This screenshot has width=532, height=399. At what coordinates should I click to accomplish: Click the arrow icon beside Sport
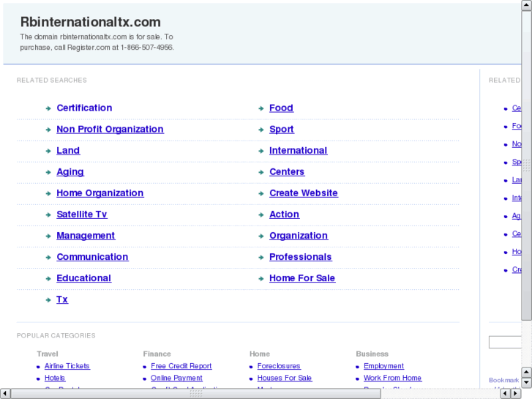coord(261,130)
